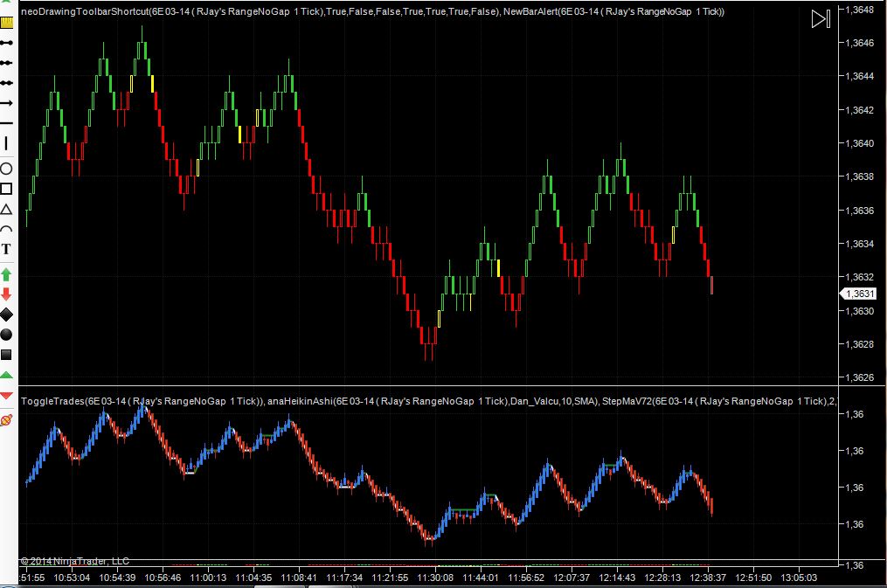Image resolution: width=887 pixels, height=588 pixels.
Task: Click the 1,3632 price axis label
Action: [859, 277]
